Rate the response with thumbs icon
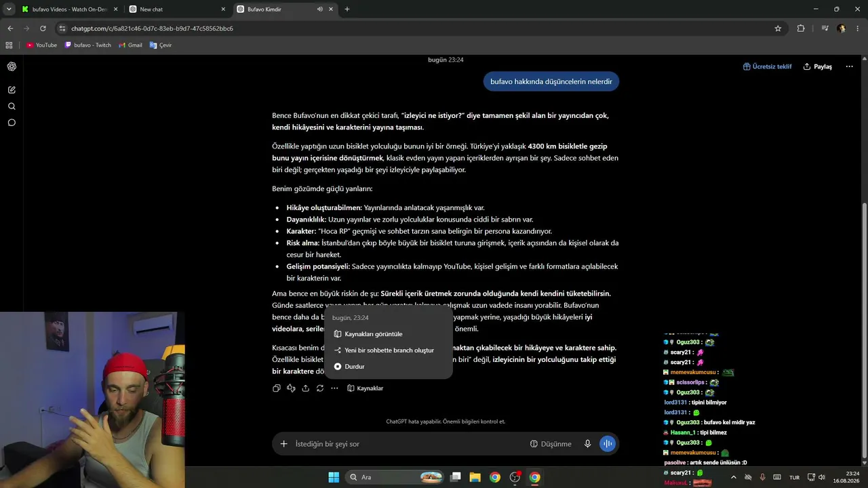This screenshot has width=868, height=488. pyautogui.click(x=291, y=388)
